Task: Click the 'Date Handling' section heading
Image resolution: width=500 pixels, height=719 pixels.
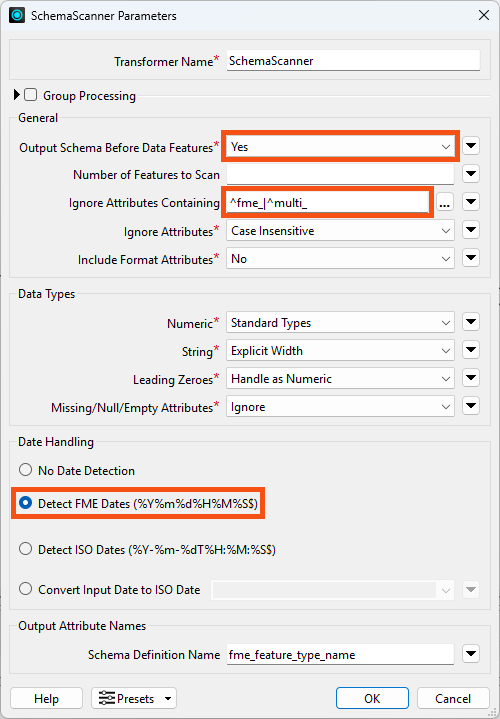Action: [x=56, y=442]
